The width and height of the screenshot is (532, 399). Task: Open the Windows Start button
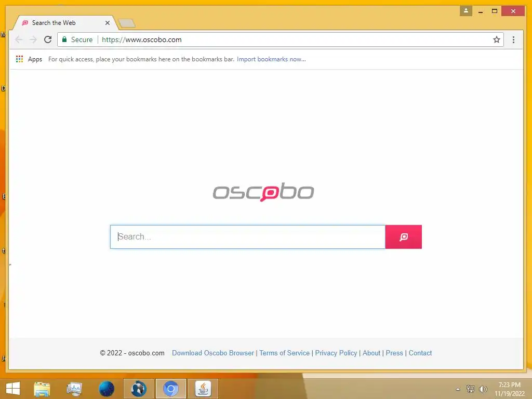13,389
